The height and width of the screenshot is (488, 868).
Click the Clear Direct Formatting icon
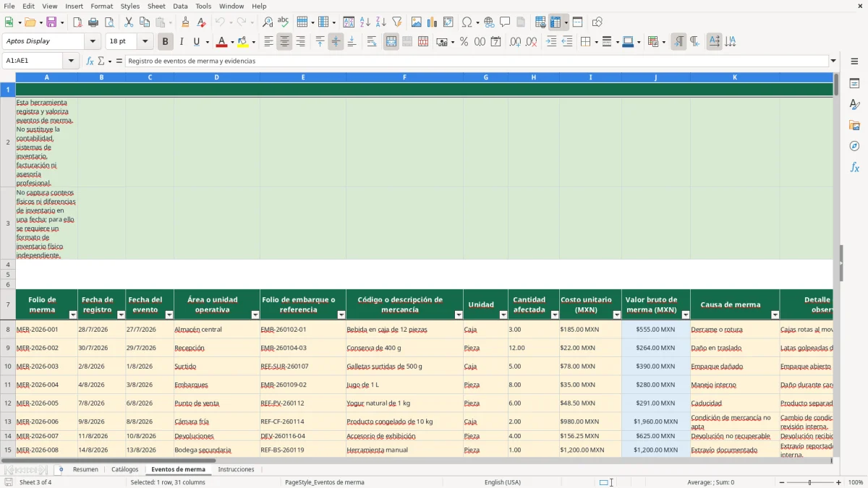point(202,22)
